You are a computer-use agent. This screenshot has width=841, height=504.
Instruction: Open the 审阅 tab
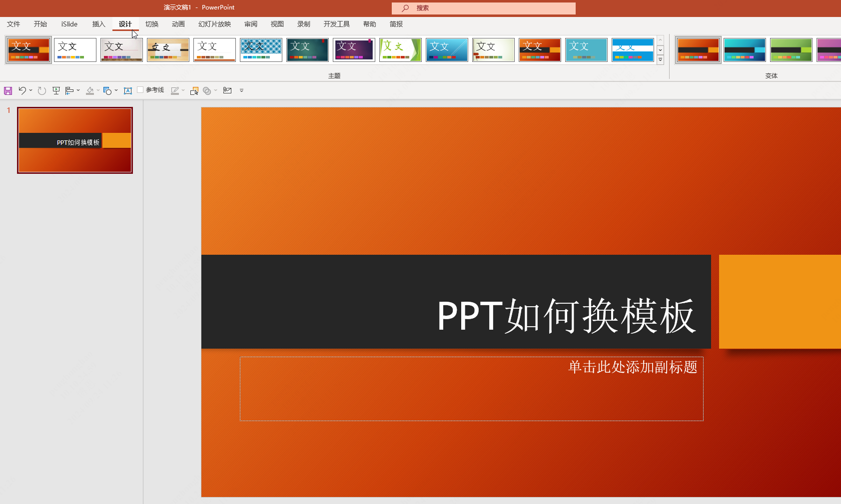pyautogui.click(x=251, y=24)
